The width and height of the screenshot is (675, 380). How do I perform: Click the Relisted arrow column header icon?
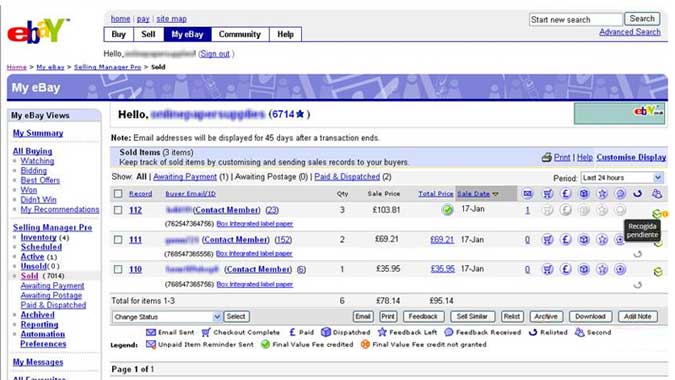[638, 194]
